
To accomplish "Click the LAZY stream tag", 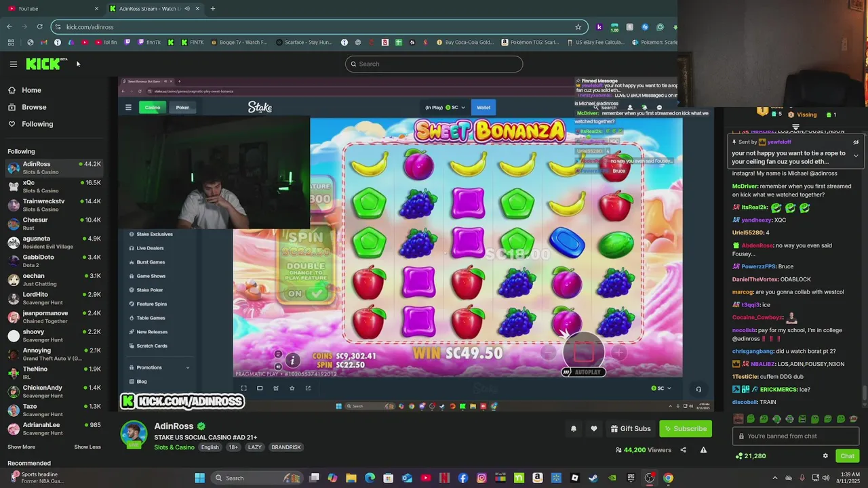I will [254, 447].
